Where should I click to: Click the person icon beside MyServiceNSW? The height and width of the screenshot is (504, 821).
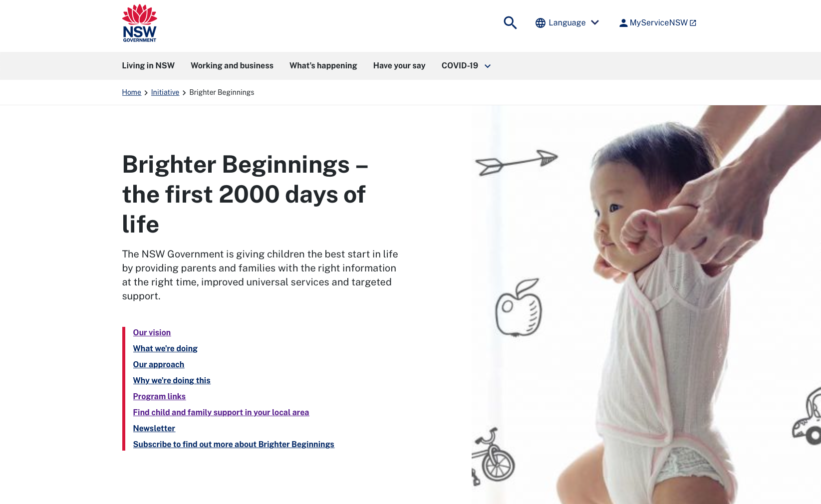pyautogui.click(x=623, y=23)
